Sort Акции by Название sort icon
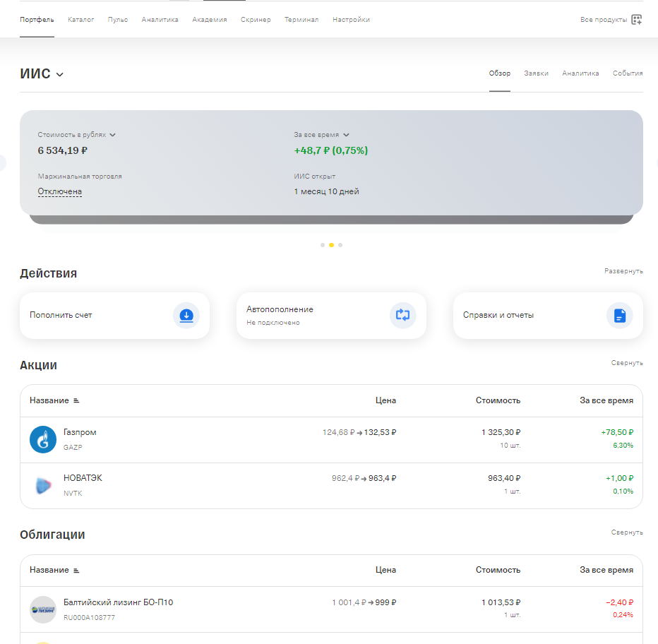This screenshot has width=658, height=644. click(76, 401)
